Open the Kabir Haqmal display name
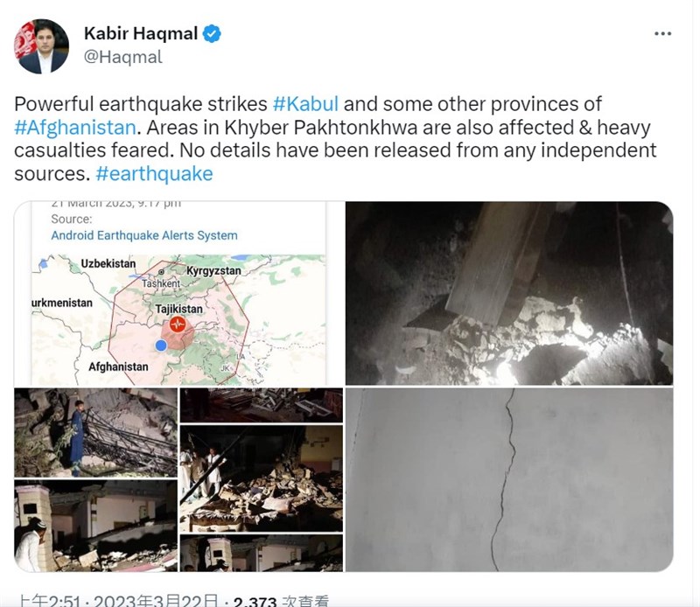 pyautogui.click(x=141, y=33)
